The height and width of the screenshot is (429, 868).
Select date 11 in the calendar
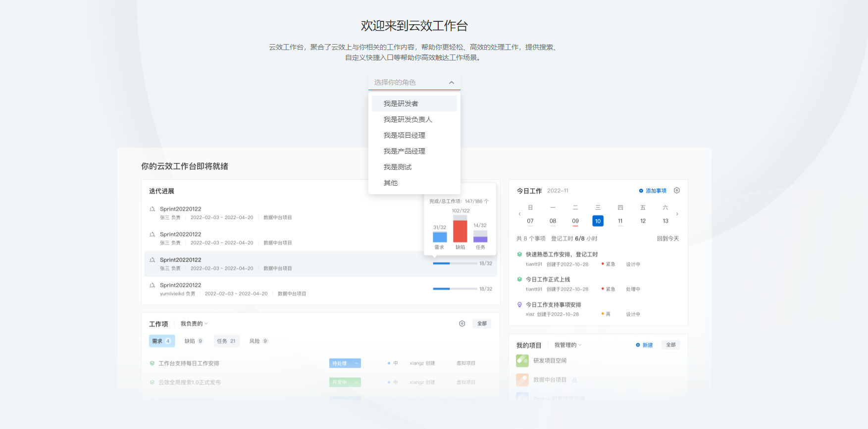click(x=620, y=221)
